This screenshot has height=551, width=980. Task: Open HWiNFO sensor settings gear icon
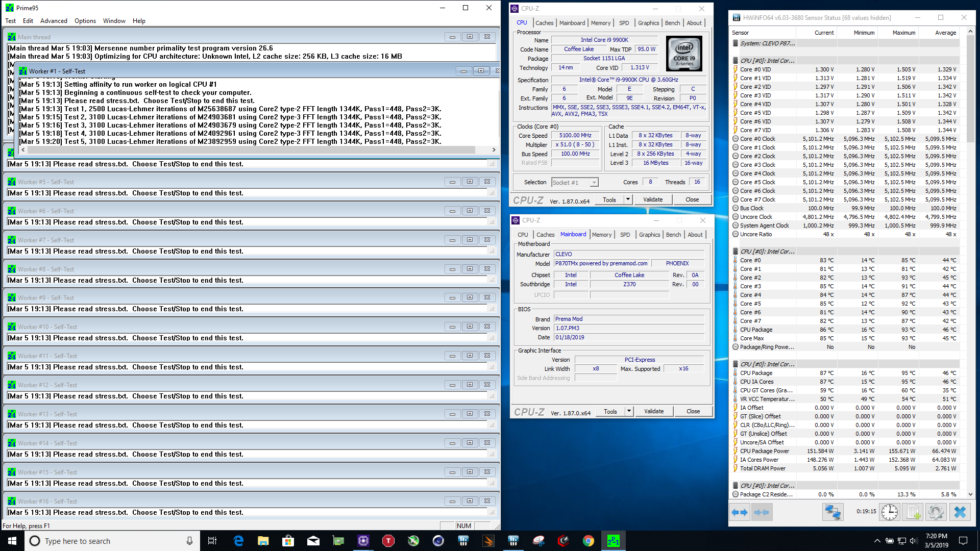(936, 512)
